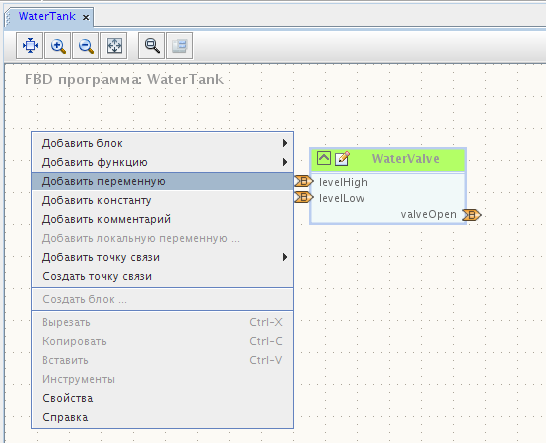546x443 pixels.
Task: Close the WaterTank tab
Action: (x=86, y=17)
